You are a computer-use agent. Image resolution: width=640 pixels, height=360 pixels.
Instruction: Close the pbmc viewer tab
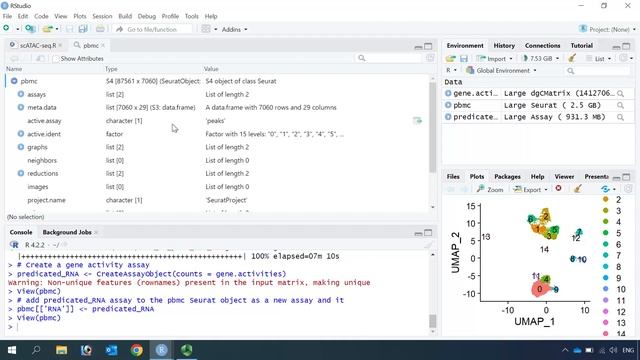pos(103,45)
